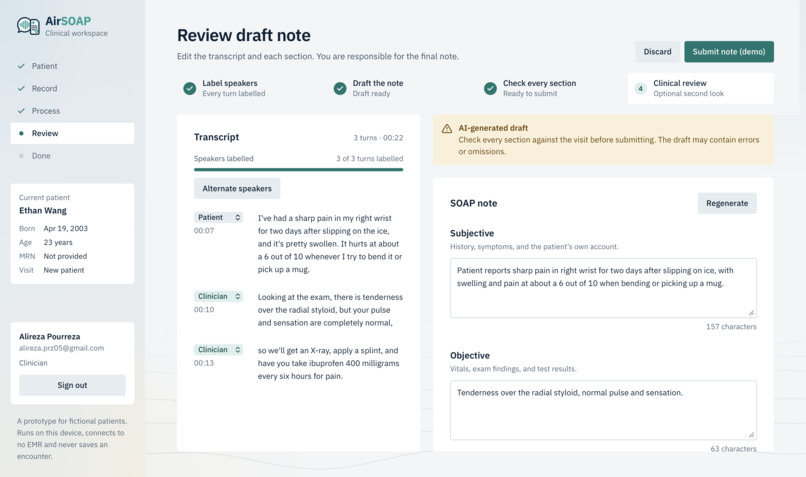The width and height of the screenshot is (806, 477).
Task: Click the age value 23 years
Action: pyautogui.click(x=58, y=242)
